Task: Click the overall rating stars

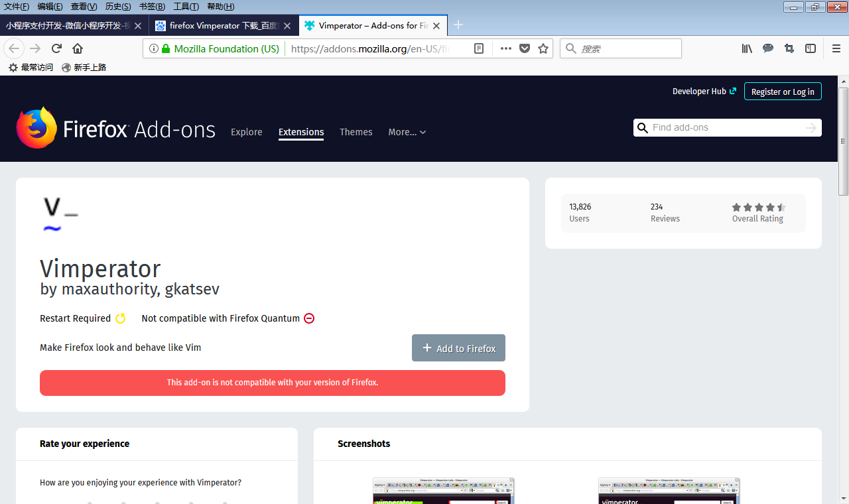Action: click(759, 208)
